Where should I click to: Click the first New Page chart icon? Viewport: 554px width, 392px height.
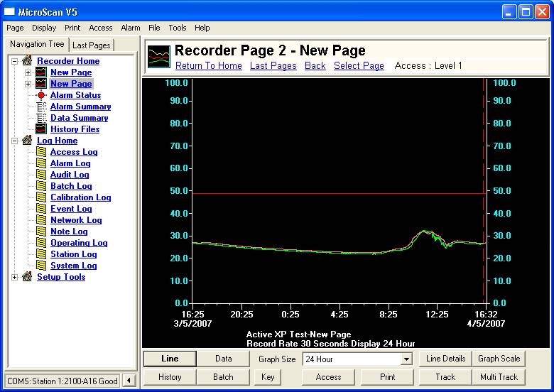pos(41,72)
